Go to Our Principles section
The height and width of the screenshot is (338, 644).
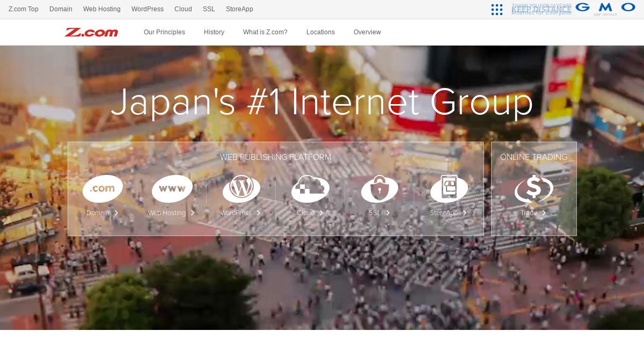click(164, 32)
